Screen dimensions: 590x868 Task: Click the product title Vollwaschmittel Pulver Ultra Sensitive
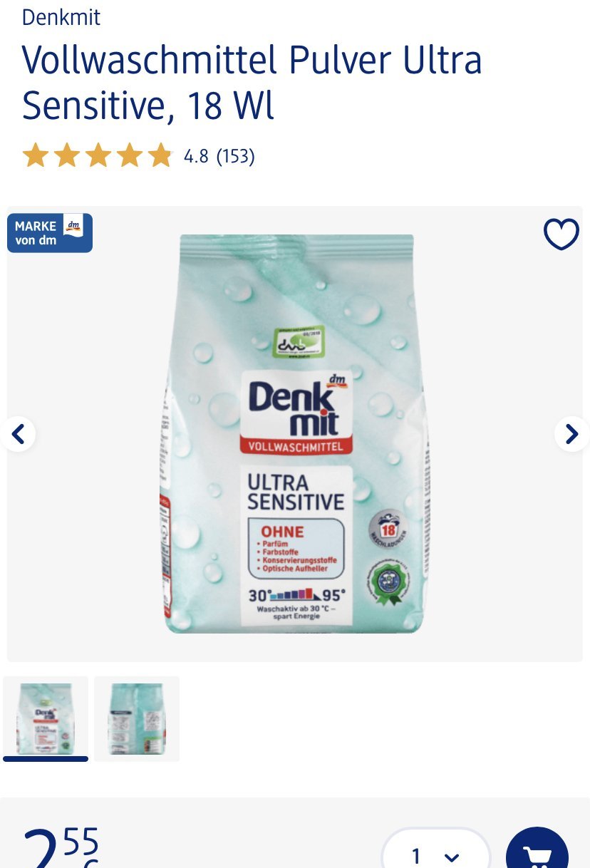tap(252, 83)
